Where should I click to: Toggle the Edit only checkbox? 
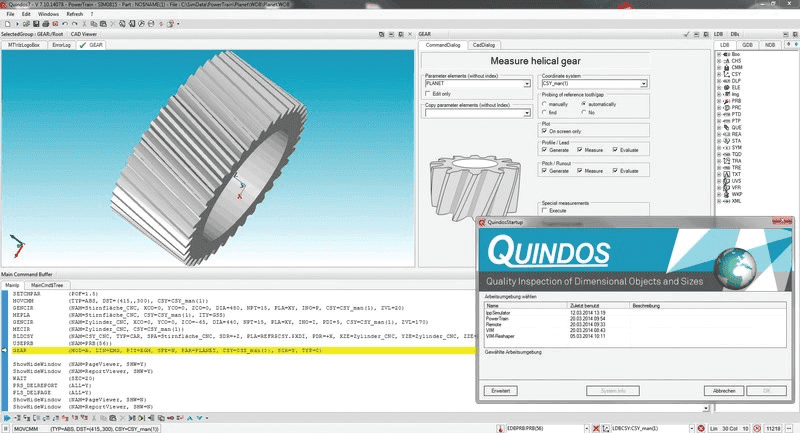pyautogui.click(x=428, y=94)
